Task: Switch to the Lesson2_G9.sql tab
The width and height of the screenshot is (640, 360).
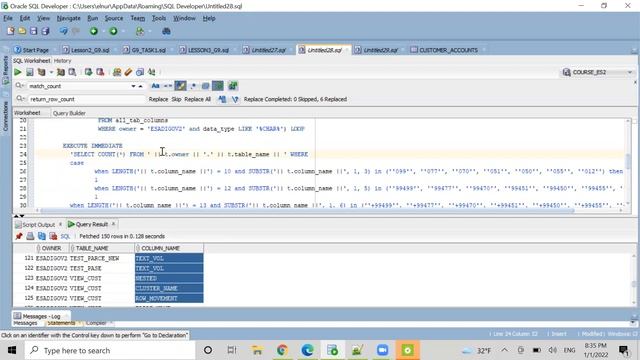Action: pos(90,50)
